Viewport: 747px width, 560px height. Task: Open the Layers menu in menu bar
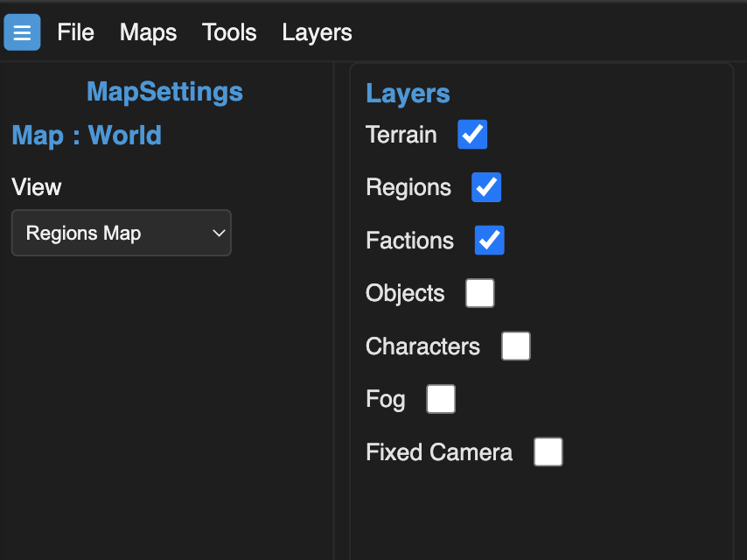(317, 33)
